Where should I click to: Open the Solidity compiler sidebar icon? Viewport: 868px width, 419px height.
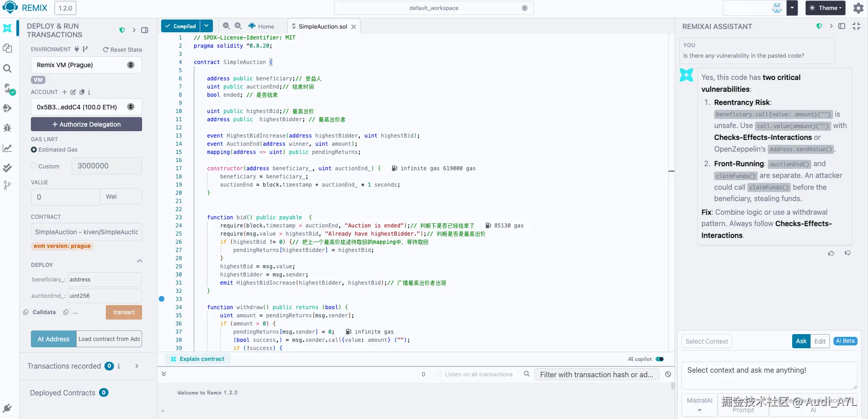click(8, 89)
